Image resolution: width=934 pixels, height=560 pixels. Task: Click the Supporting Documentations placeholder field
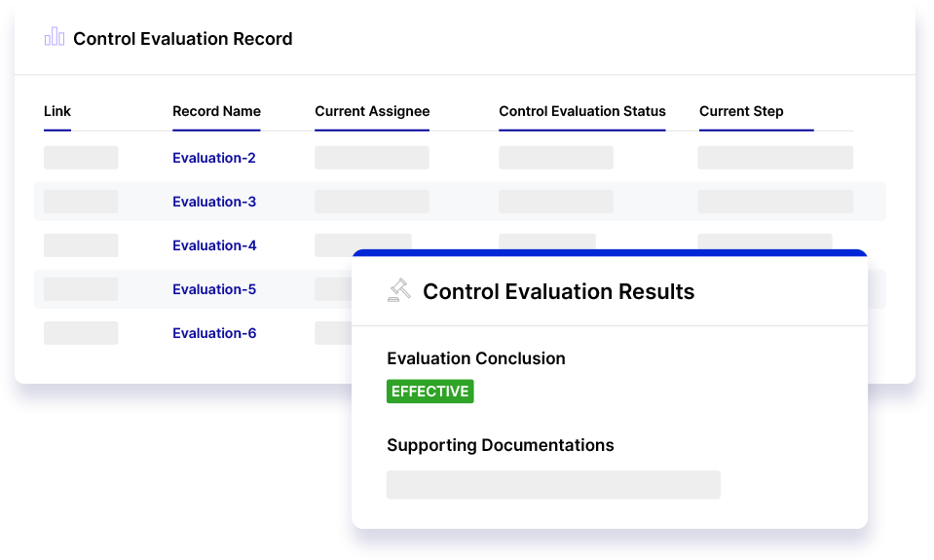tap(553, 485)
